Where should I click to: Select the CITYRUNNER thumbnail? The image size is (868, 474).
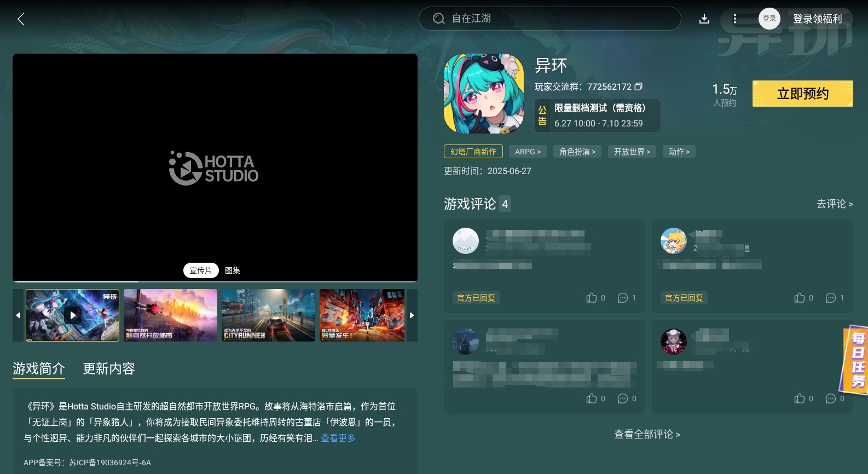pyautogui.click(x=268, y=315)
